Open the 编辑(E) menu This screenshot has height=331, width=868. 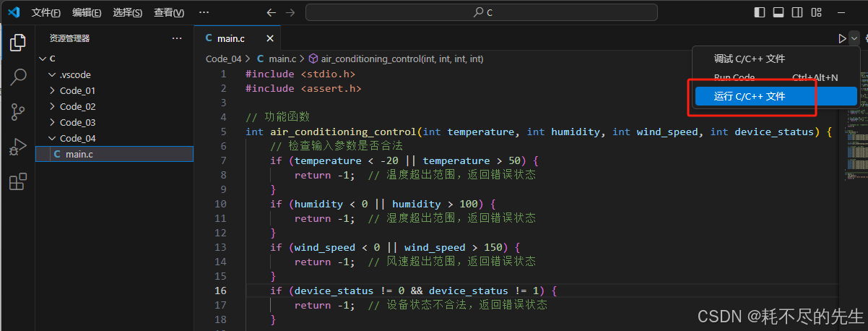(x=87, y=13)
